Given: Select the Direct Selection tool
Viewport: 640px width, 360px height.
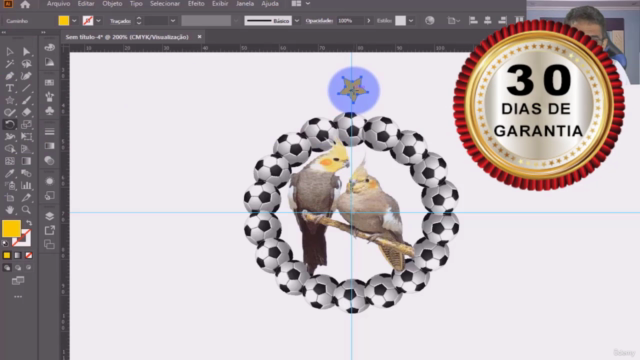Looking at the screenshot, I should (26, 52).
